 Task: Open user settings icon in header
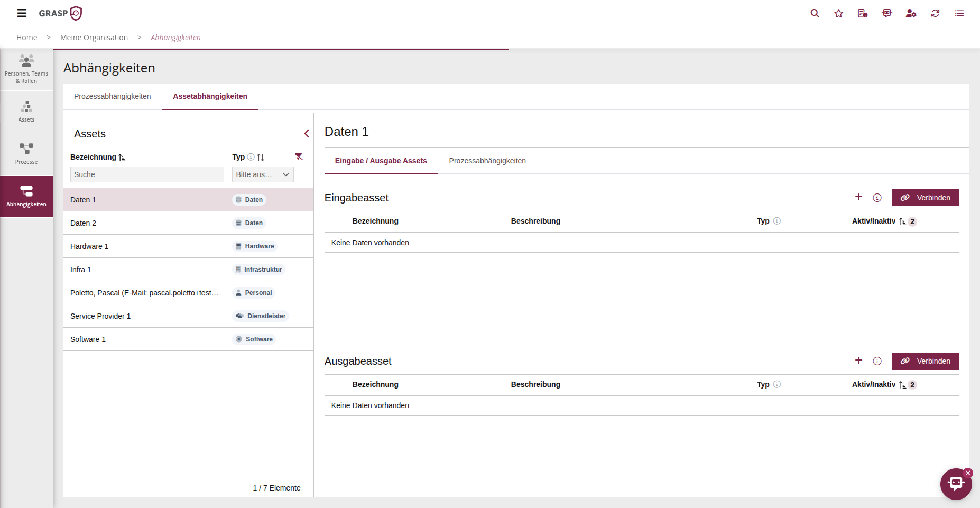911,13
